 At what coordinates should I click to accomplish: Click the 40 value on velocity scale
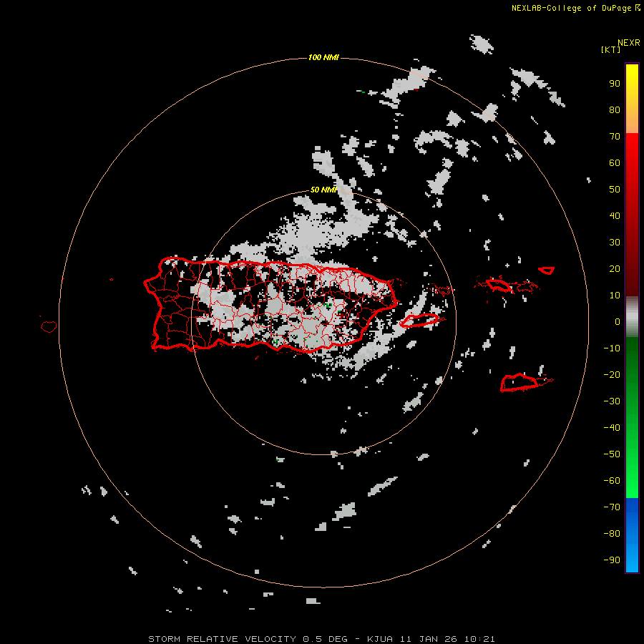[x=615, y=216]
